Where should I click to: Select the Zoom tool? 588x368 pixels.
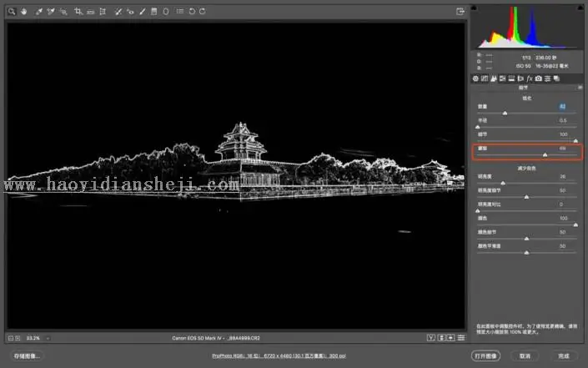12,11
